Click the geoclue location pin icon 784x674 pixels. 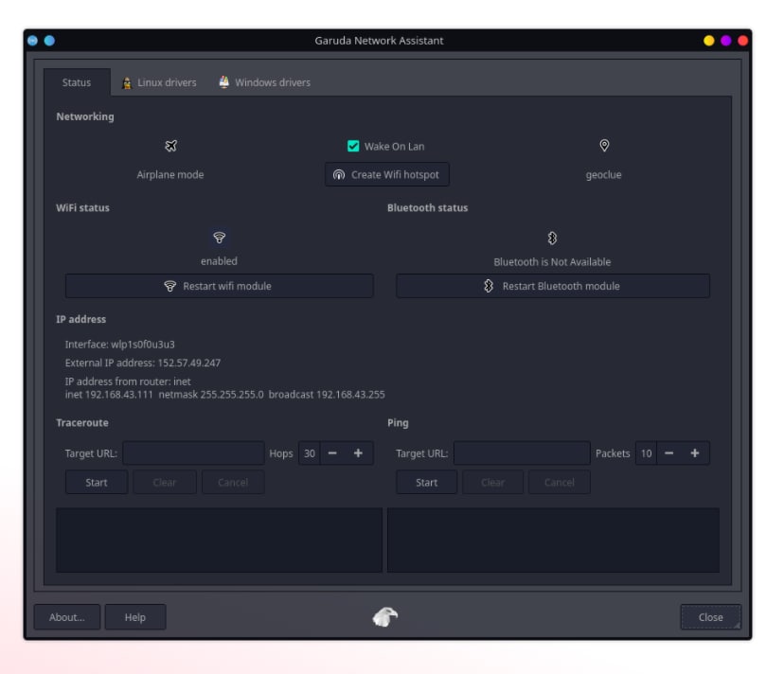604,146
